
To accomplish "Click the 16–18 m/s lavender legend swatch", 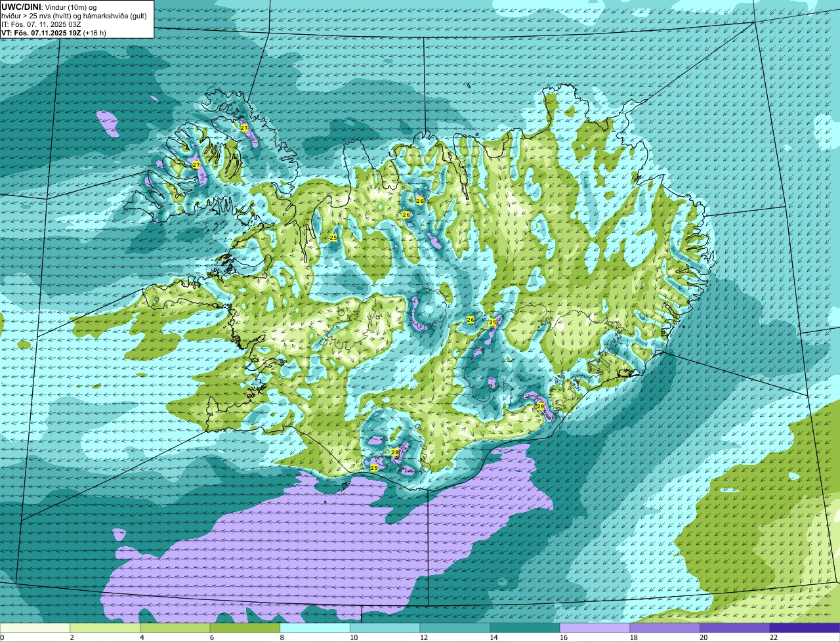I will [x=595, y=628].
